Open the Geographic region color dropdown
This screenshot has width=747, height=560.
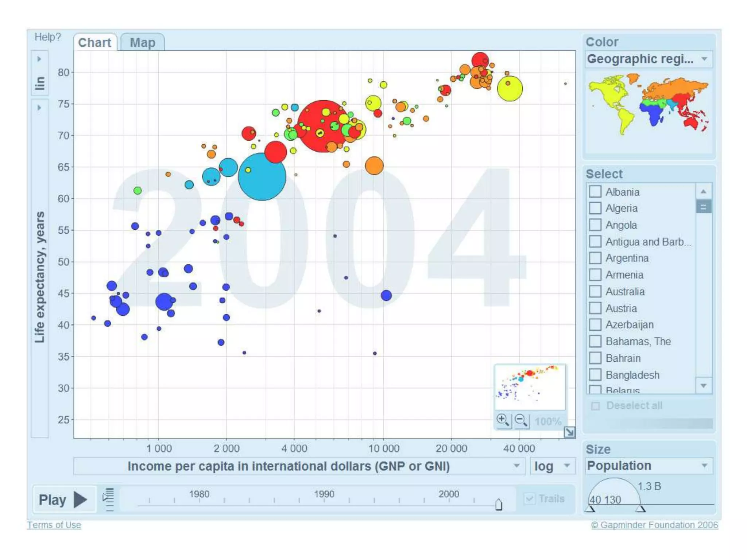click(649, 59)
